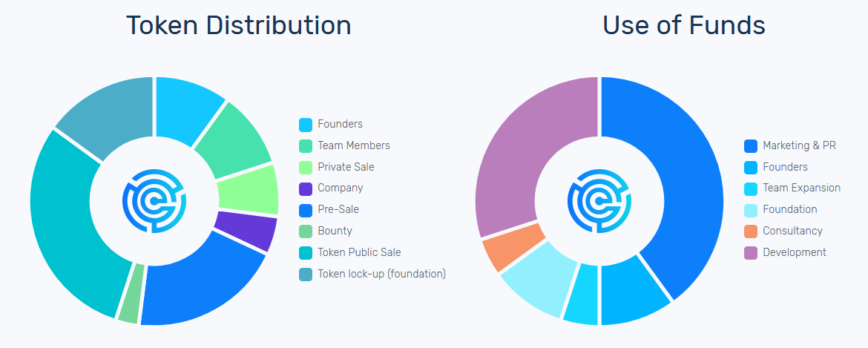
Task: Click the Development legend label
Action: tap(794, 252)
